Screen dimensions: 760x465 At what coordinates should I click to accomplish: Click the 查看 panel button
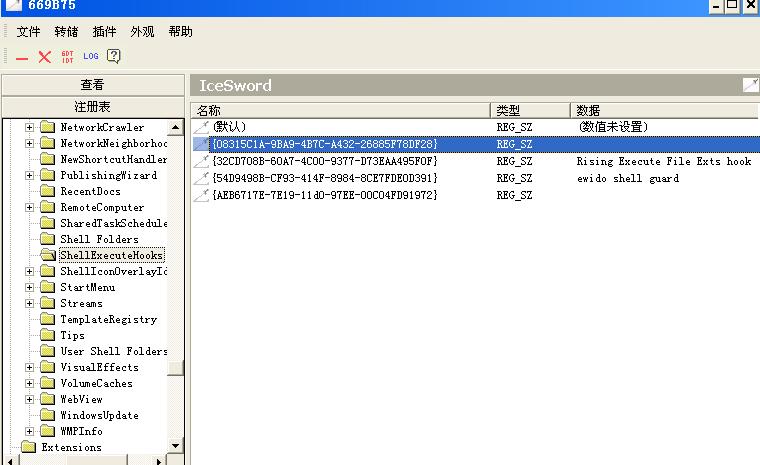[92, 85]
